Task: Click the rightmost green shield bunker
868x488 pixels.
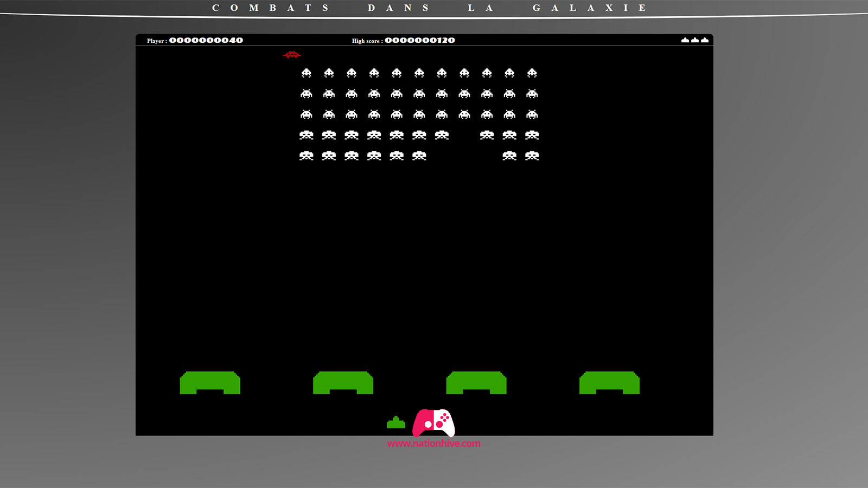Action: (610, 383)
